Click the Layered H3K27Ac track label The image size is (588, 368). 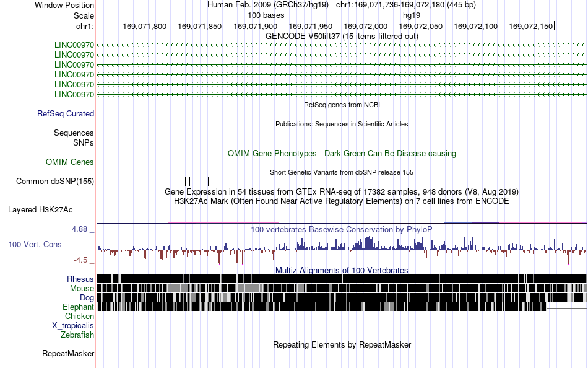point(40,209)
